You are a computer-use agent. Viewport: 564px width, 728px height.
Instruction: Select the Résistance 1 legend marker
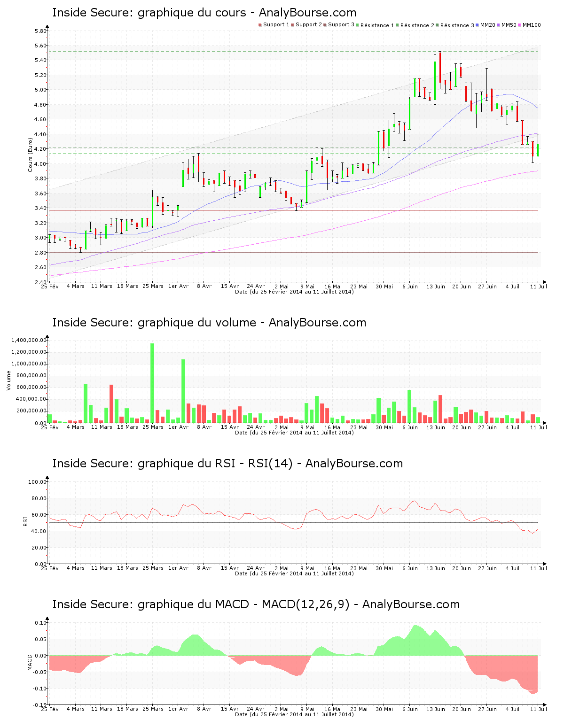tap(358, 25)
